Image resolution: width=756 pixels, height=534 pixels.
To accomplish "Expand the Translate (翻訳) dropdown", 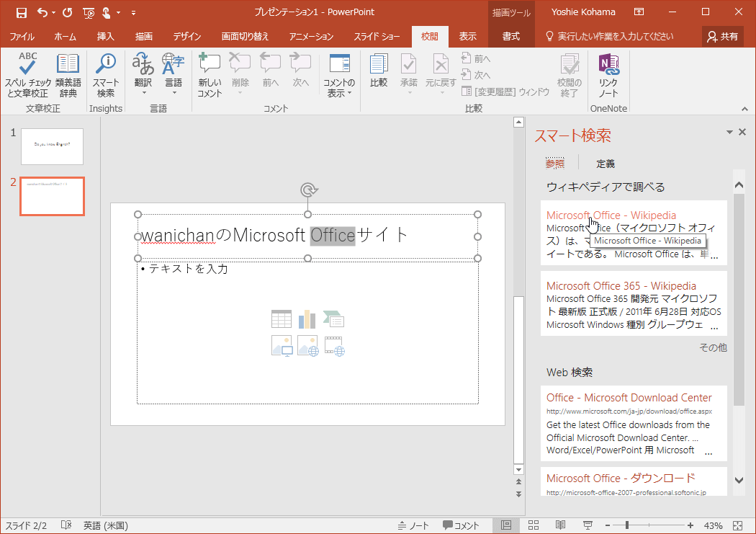I will [143, 92].
